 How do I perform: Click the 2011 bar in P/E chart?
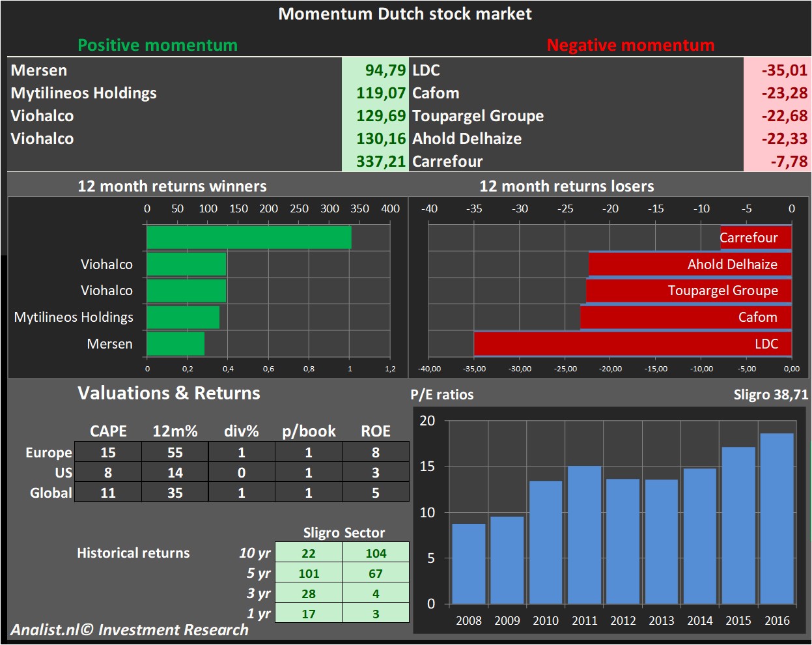coord(585,535)
